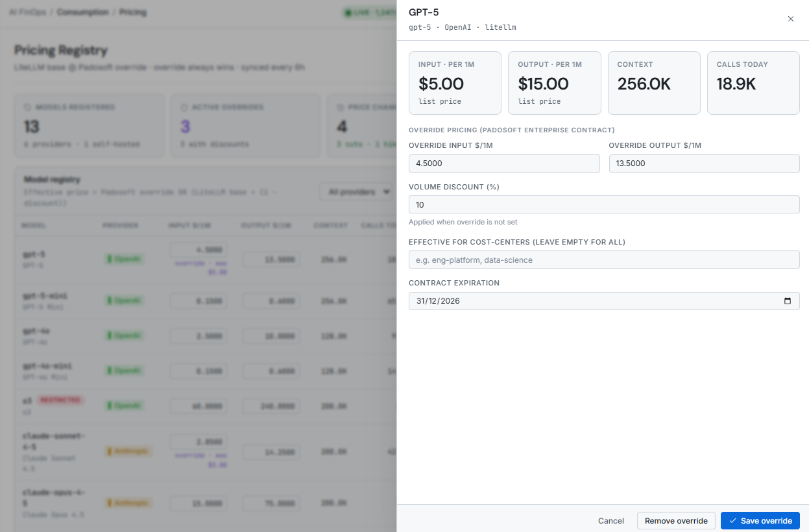
Task: Click the checkmark icon on Save override
Action: [x=732, y=521]
